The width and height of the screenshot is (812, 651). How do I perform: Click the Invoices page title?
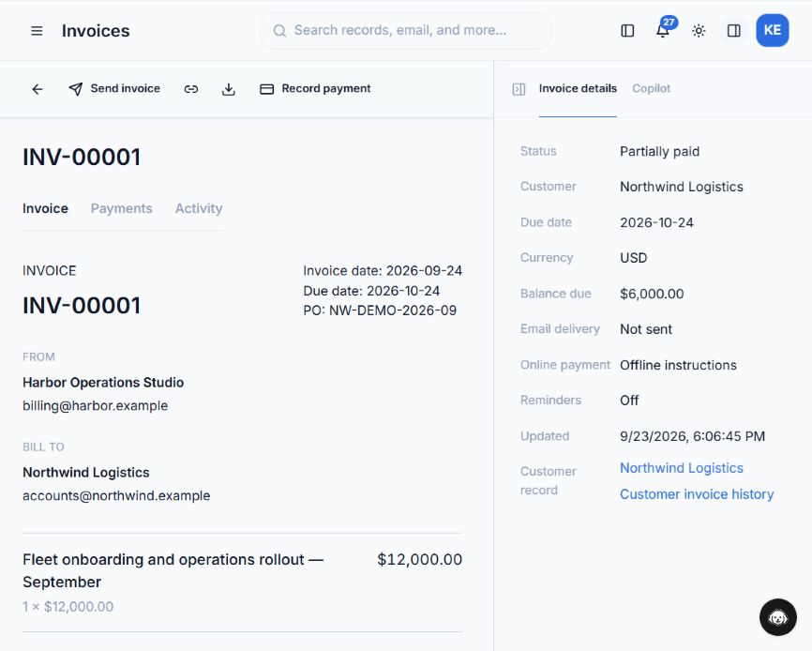pyautogui.click(x=96, y=31)
